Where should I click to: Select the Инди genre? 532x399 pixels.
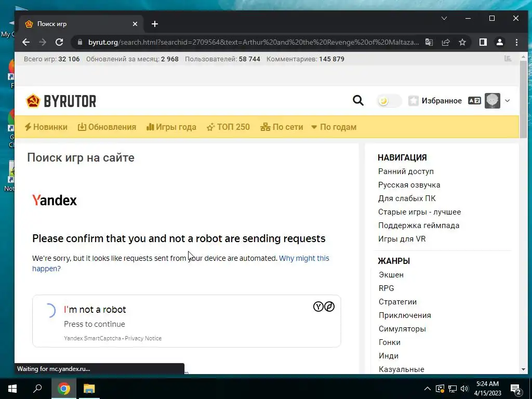[x=389, y=356]
